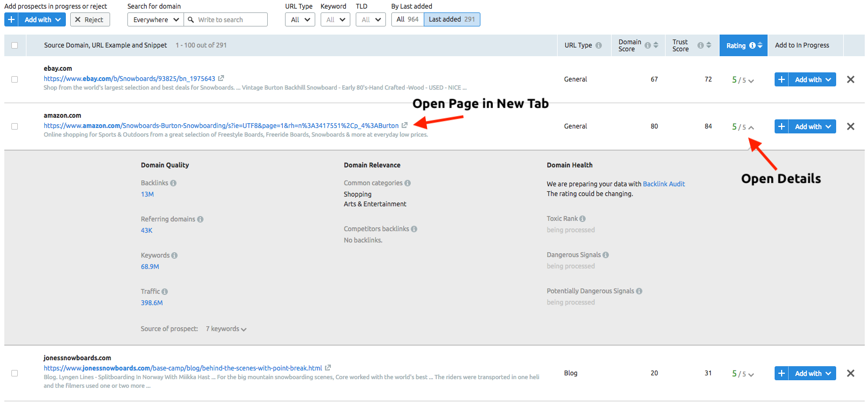Check the ebay.com row checkbox
Screen dimensions: 868x404
point(15,79)
